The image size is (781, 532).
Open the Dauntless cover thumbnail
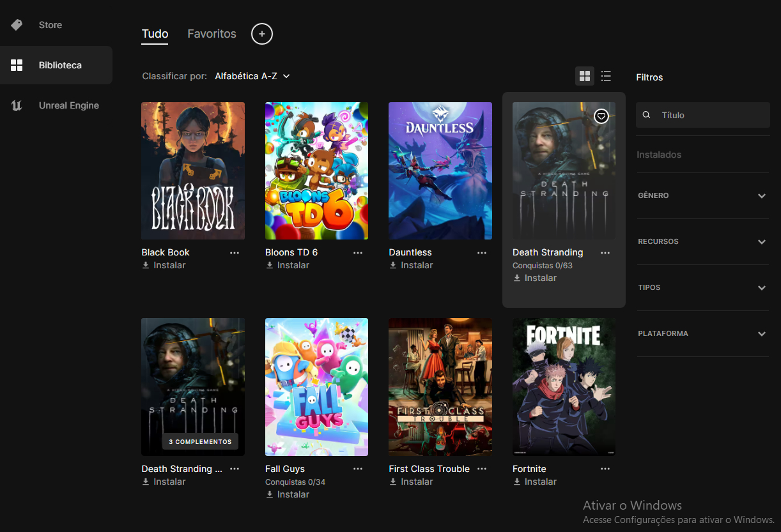coord(440,171)
